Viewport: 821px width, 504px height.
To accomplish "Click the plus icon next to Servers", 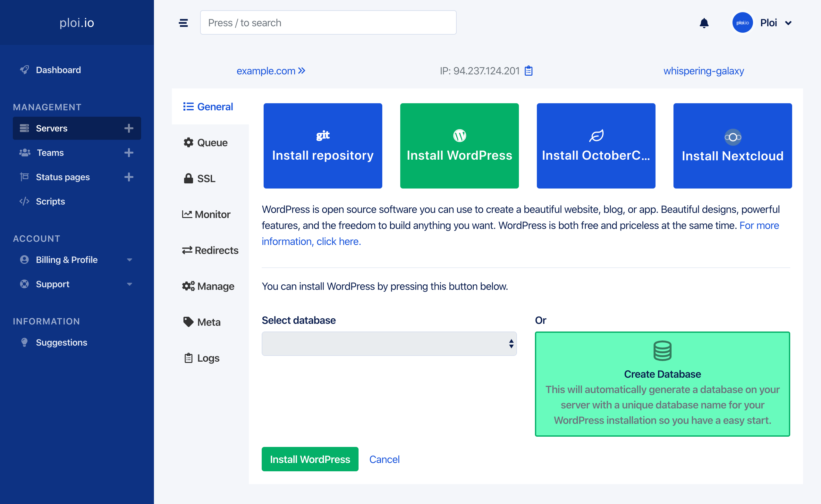I will (129, 128).
